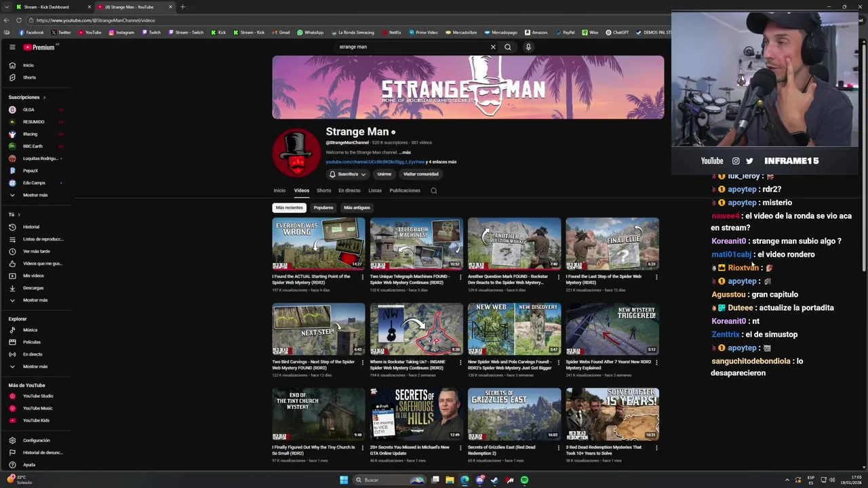Viewport: 868px width, 488px height.
Task: Open 'Secrets of Grizzlies East' video thumbnail
Action: (x=514, y=414)
